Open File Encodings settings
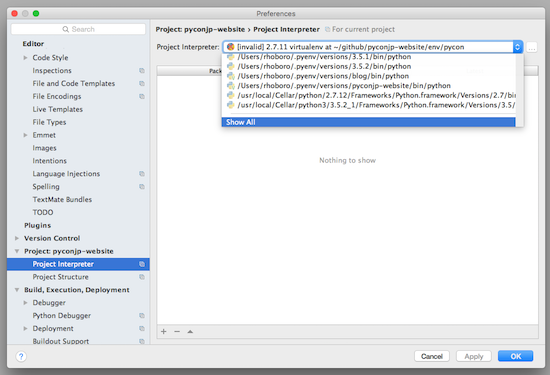The height and width of the screenshot is (375, 550). 57,96
